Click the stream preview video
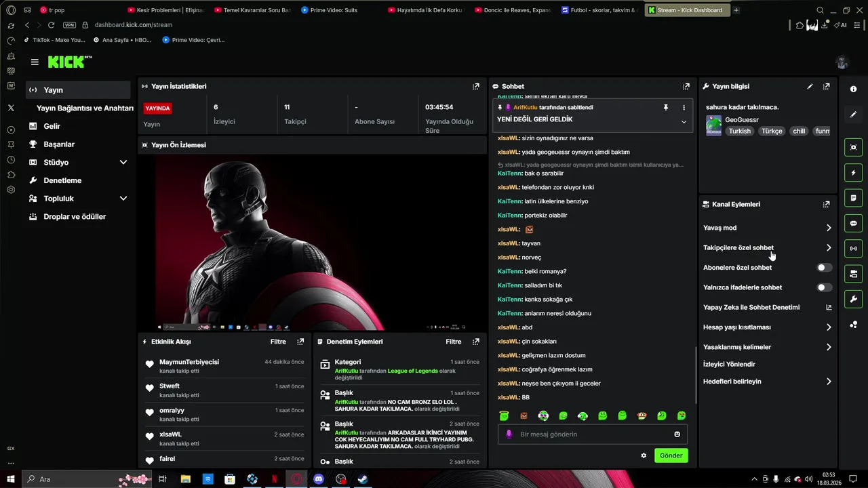This screenshot has width=868, height=488. pos(313,243)
